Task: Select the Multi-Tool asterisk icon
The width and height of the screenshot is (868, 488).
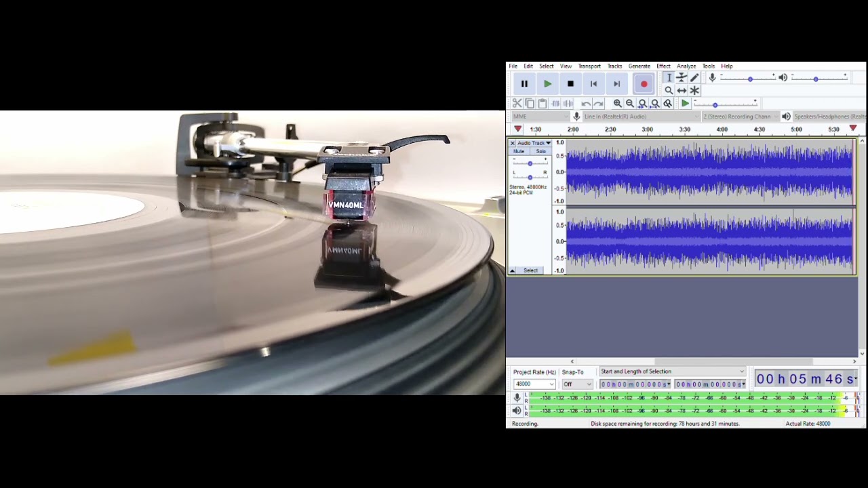Action: pyautogui.click(x=694, y=90)
